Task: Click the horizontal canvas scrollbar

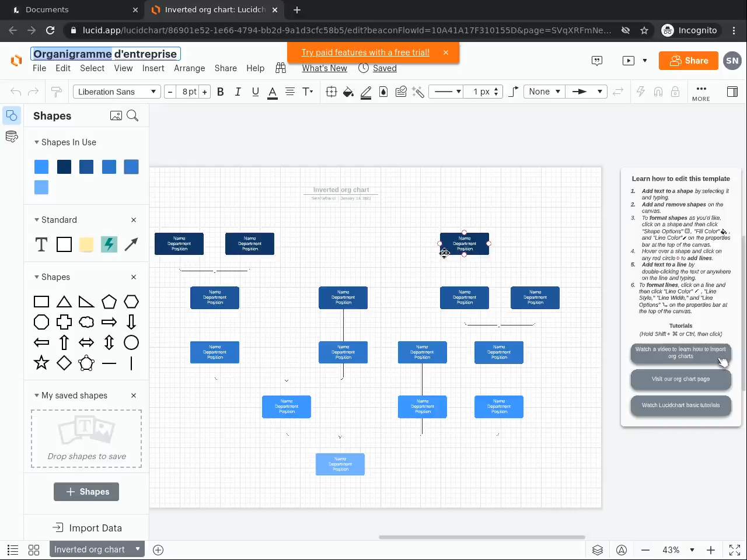Action: pyautogui.click(x=482, y=537)
